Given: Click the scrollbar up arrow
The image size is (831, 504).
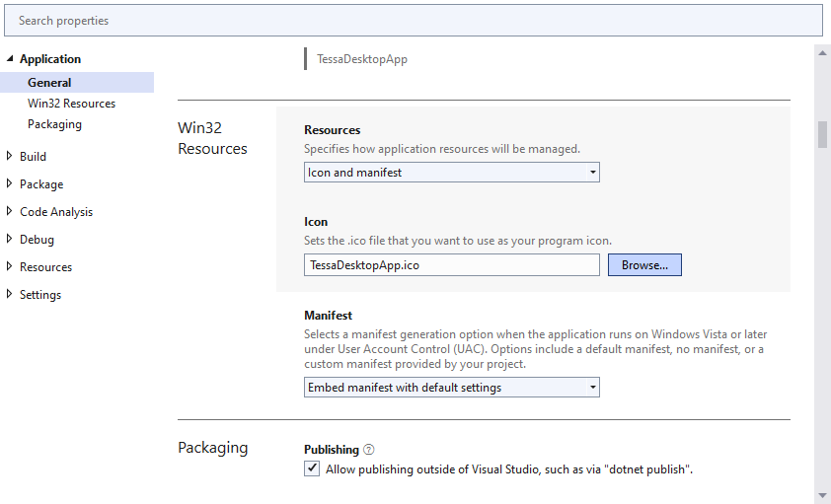Looking at the screenshot, I should point(822,53).
